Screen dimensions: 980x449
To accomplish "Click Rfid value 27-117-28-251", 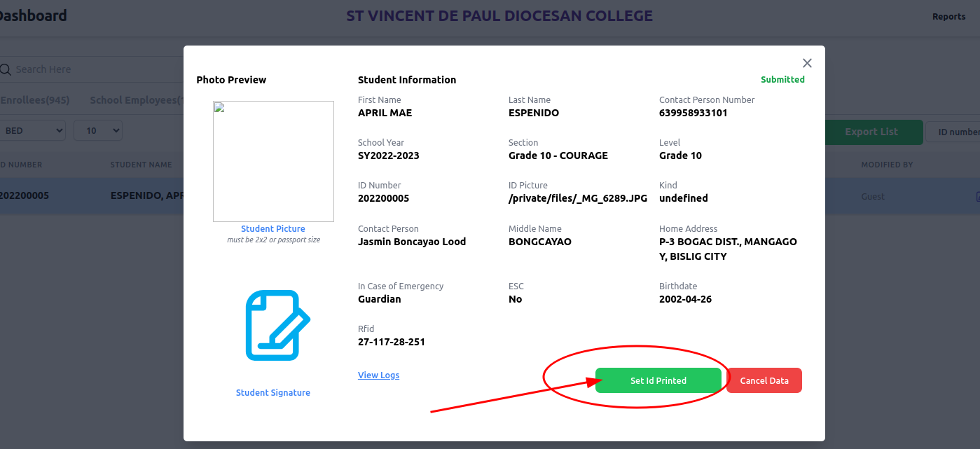I will 392,342.
